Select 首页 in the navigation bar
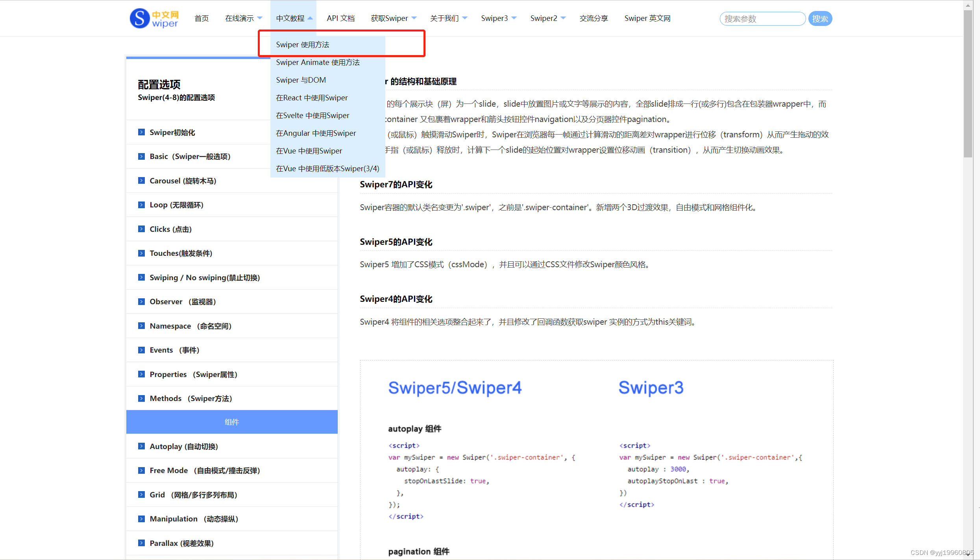Image resolution: width=980 pixels, height=560 pixels. click(x=202, y=18)
